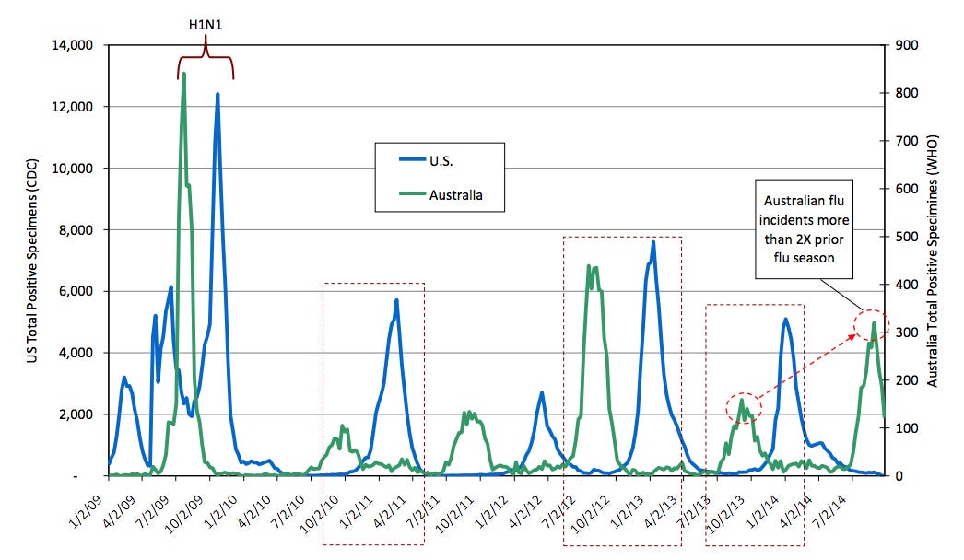964x560 pixels.
Task: Click the tallest green Australia peak in 2009
Action: [x=183, y=75]
